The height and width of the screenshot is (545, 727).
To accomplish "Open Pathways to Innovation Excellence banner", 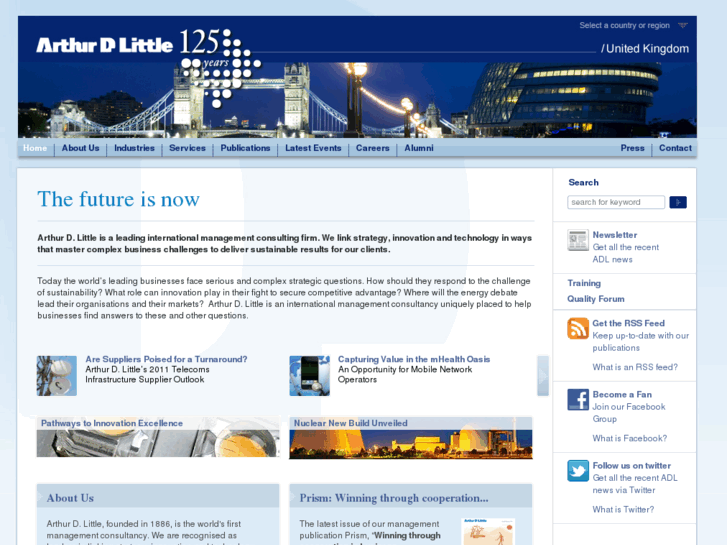I will (158, 437).
